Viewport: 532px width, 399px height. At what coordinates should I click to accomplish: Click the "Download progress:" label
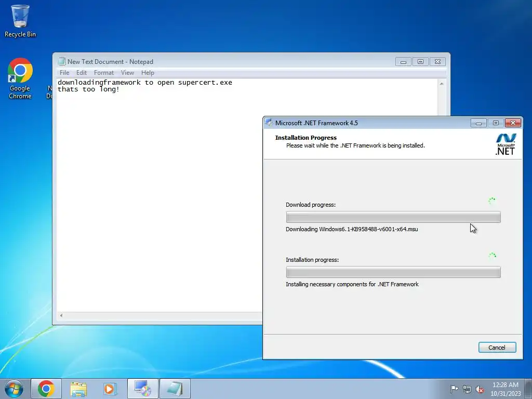point(311,205)
